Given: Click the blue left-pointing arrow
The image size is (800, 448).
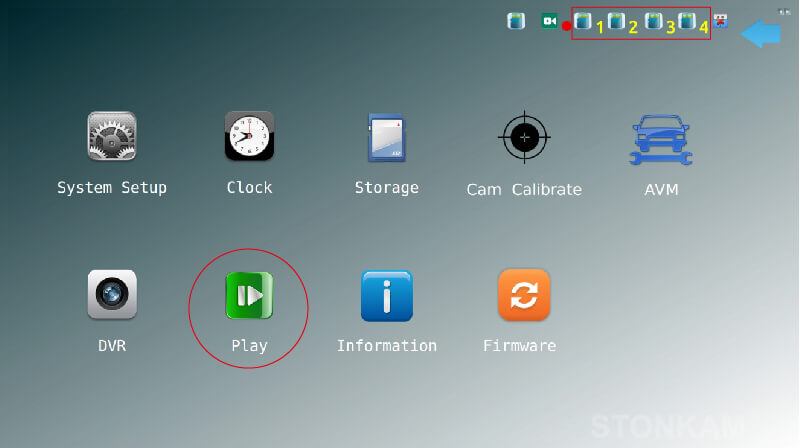Looking at the screenshot, I should point(761,35).
